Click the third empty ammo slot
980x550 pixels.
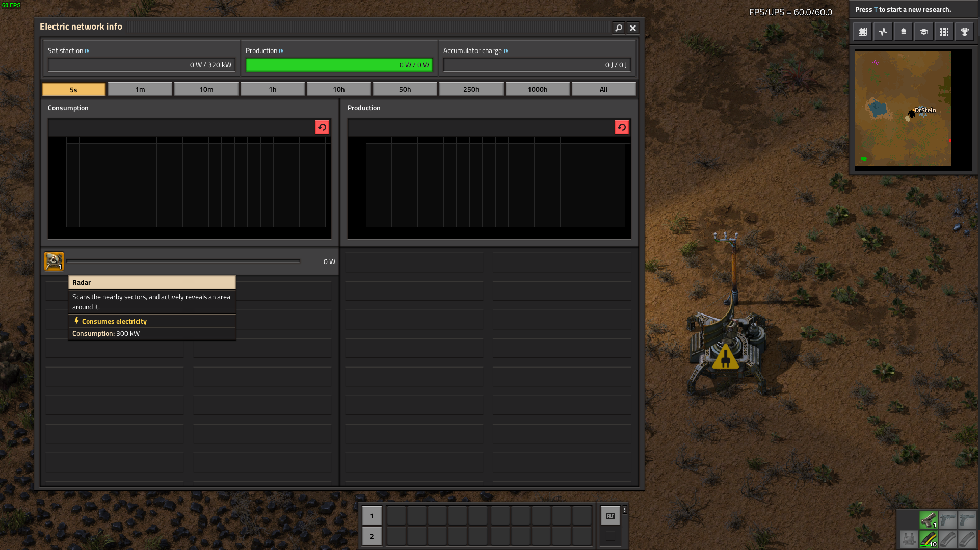click(x=967, y=539)
